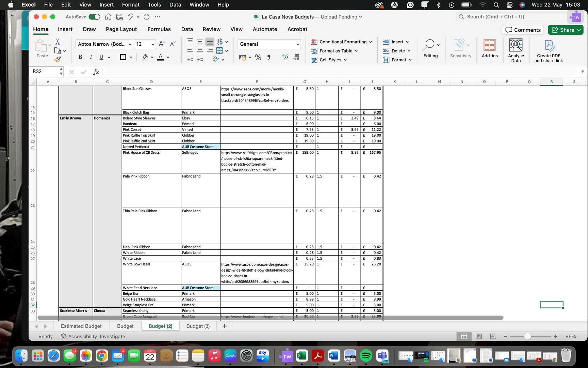Click the Comments button

523,30
